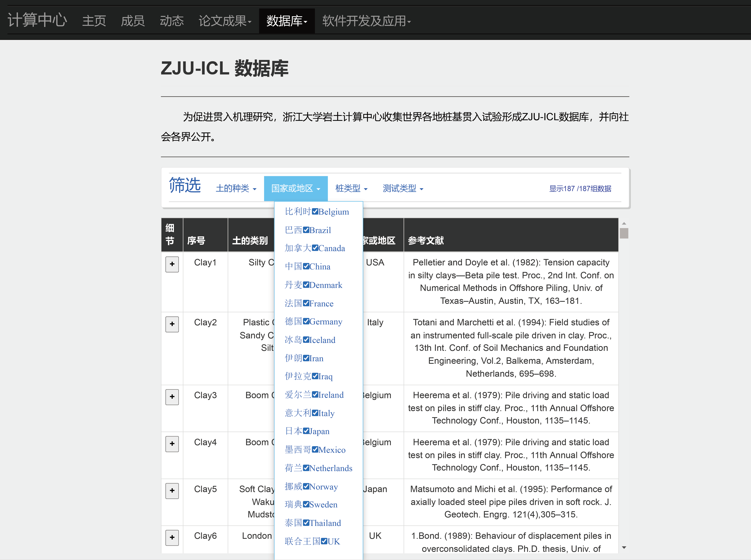Click the table scrollbar down arrow
Viewport: 751px width, 560px height.
coord(624,547)
